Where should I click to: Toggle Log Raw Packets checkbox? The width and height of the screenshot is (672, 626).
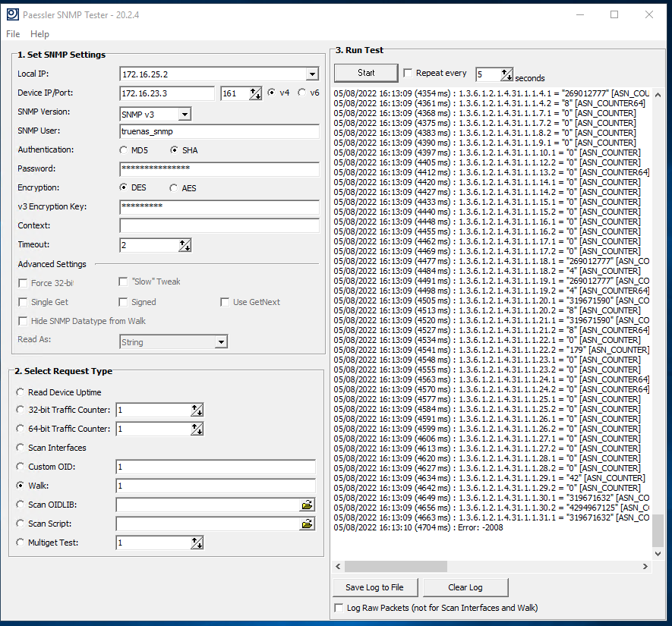point(339,608)
